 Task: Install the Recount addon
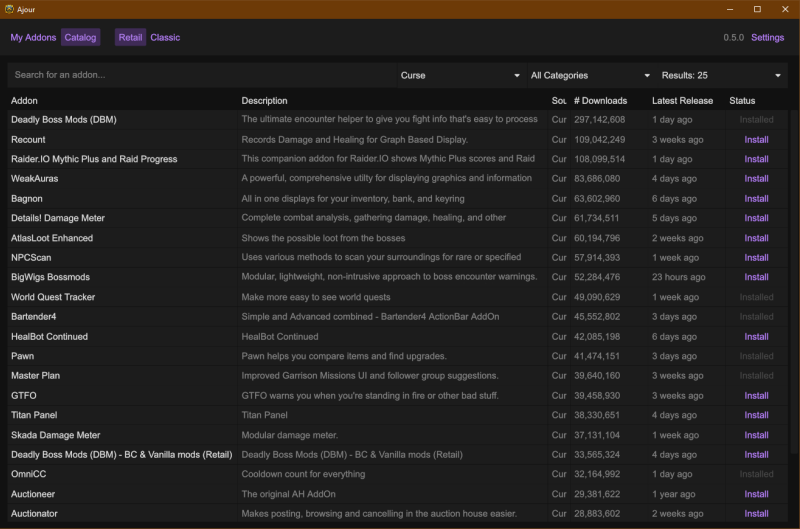(756, 139)
